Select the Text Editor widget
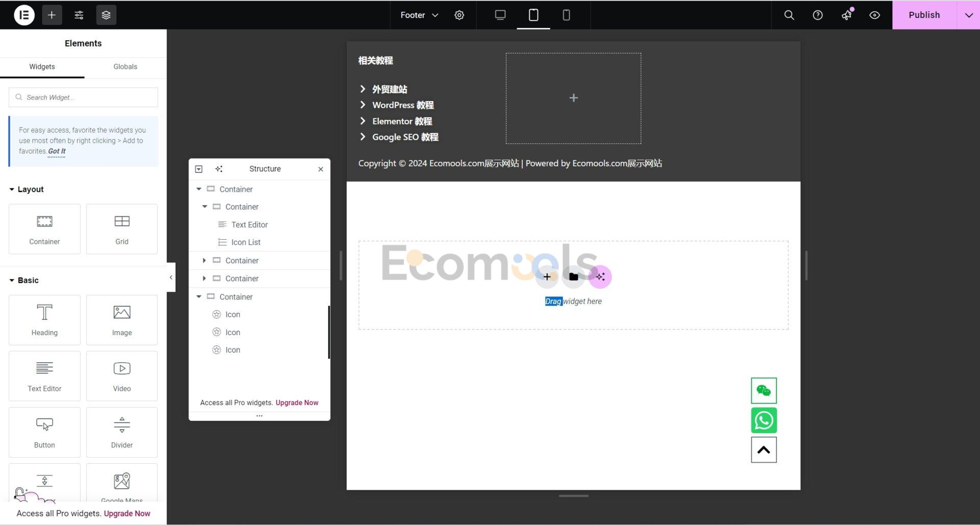This screenshot has height=525, width=980. (44, 376)
